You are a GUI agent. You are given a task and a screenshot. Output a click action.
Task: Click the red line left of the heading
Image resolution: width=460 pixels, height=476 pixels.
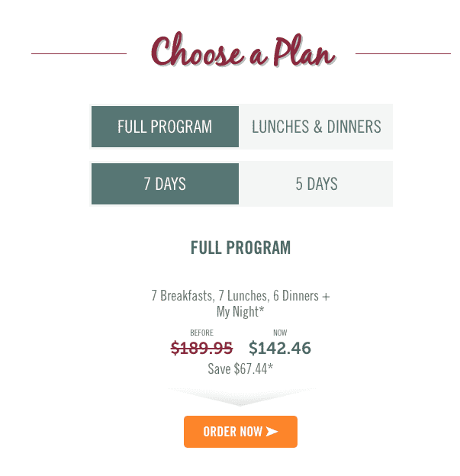[x=79, y=53]
